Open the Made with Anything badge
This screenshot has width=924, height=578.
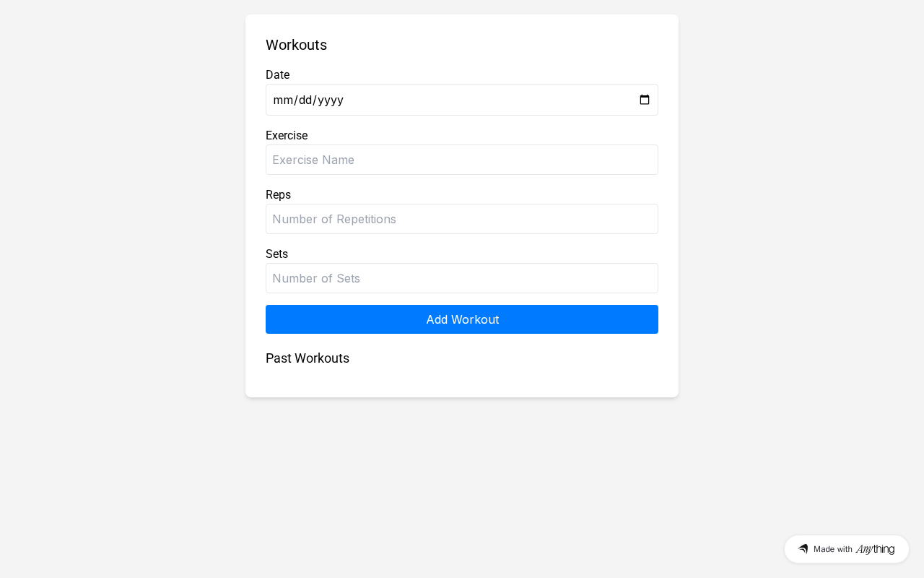846,549
